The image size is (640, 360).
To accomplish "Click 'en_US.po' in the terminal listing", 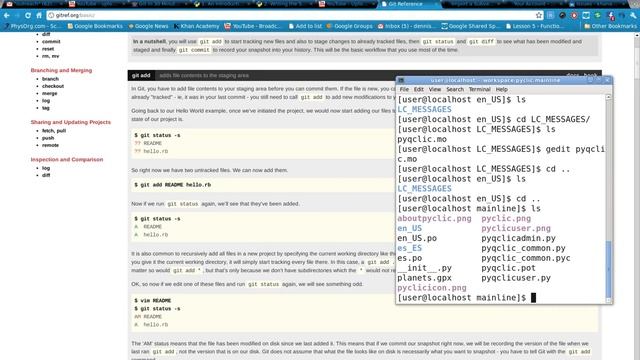I will [417, 238].
